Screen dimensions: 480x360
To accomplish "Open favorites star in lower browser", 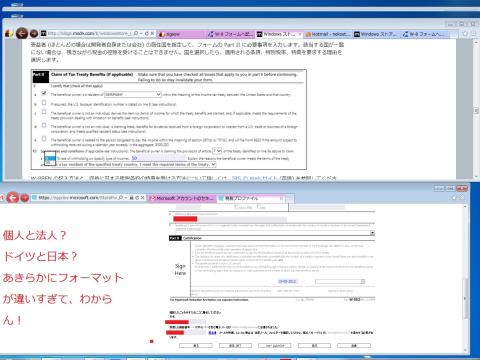I will tap(454, 198).
